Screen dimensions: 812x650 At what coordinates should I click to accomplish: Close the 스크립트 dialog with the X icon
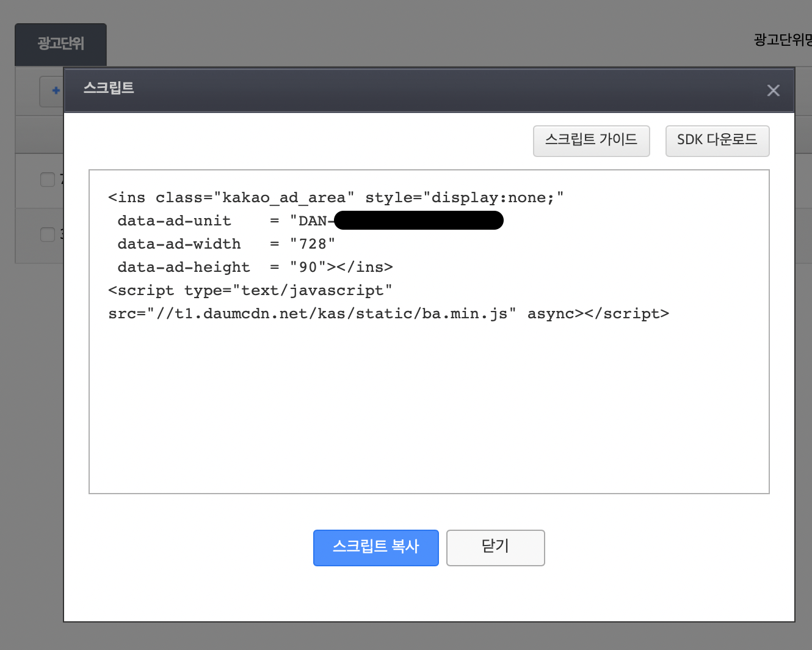coord(773,90)
